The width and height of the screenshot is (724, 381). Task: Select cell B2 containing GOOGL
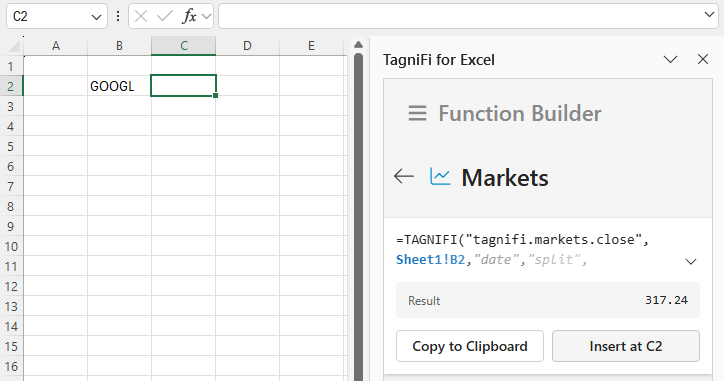pyautogui.click(x=119, y=86)
